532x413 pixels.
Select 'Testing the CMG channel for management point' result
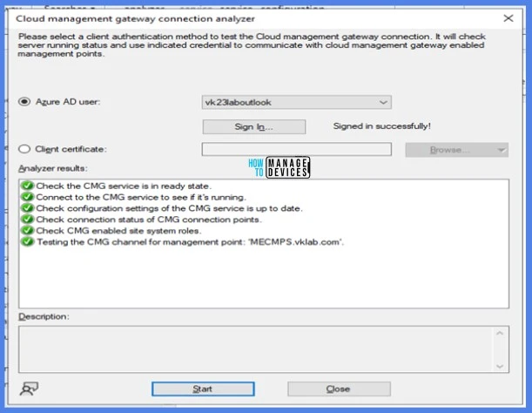click(x=191, y=242)
